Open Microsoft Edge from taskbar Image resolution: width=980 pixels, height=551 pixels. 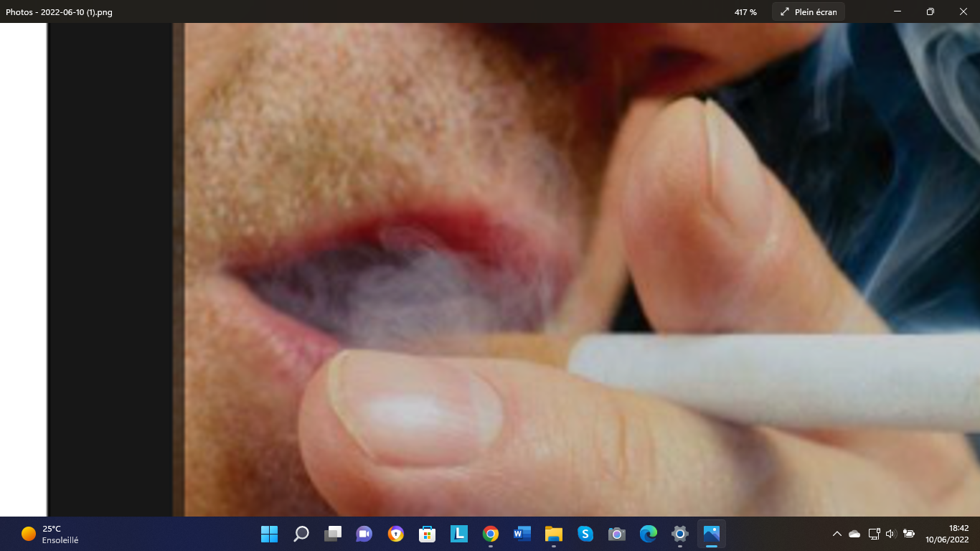tap(649, 534)
